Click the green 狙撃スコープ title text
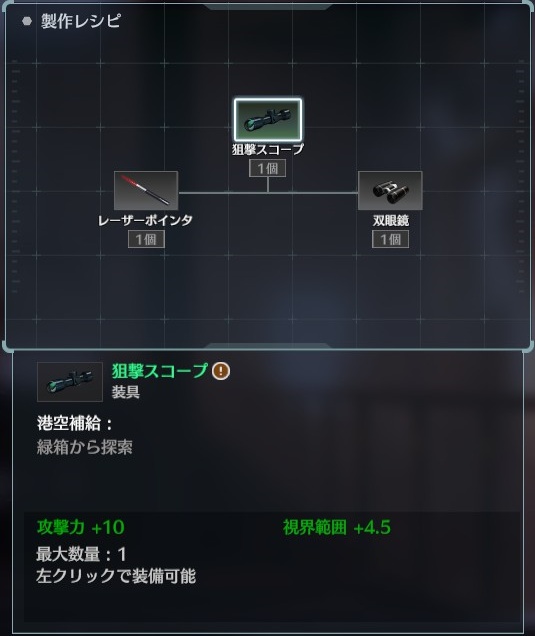Screen dimensions: 535x636 click(160, 371)
